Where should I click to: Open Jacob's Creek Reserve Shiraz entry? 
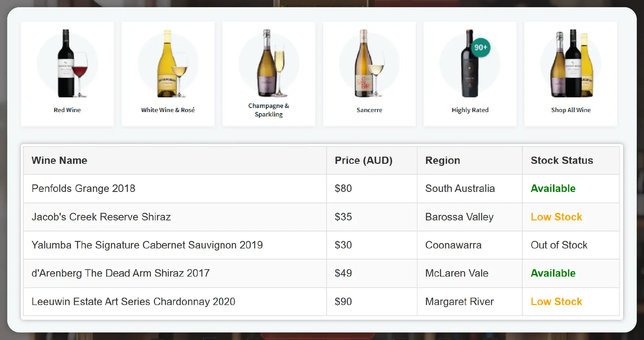click(x=101, y=217)
